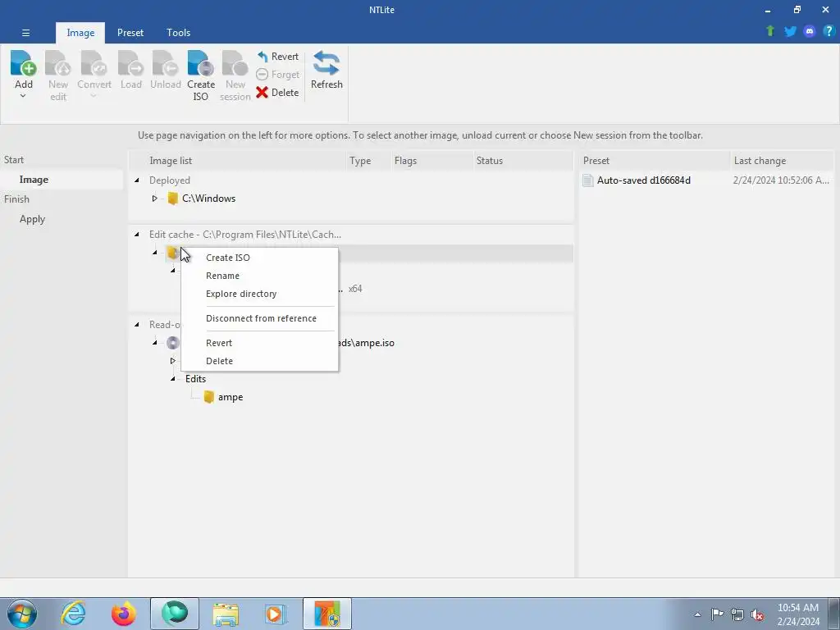Show hidden system tray icons

pos(697,614)
